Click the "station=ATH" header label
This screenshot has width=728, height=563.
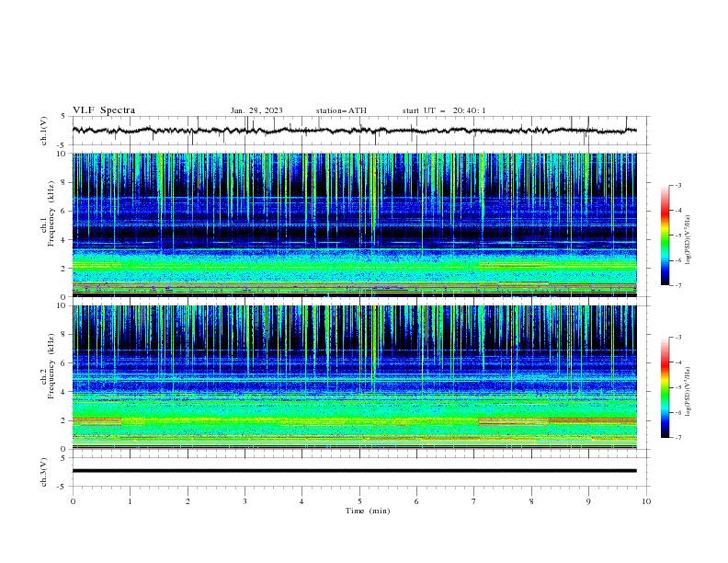pyautogui.click(x=341, y=110)
